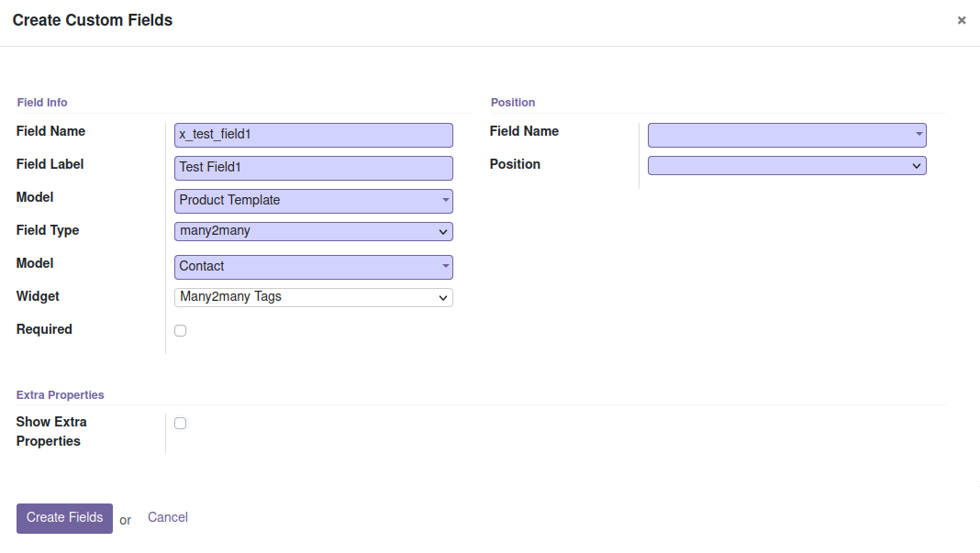Click the Widget field label

pyautogui.click(x=38, y=296)
